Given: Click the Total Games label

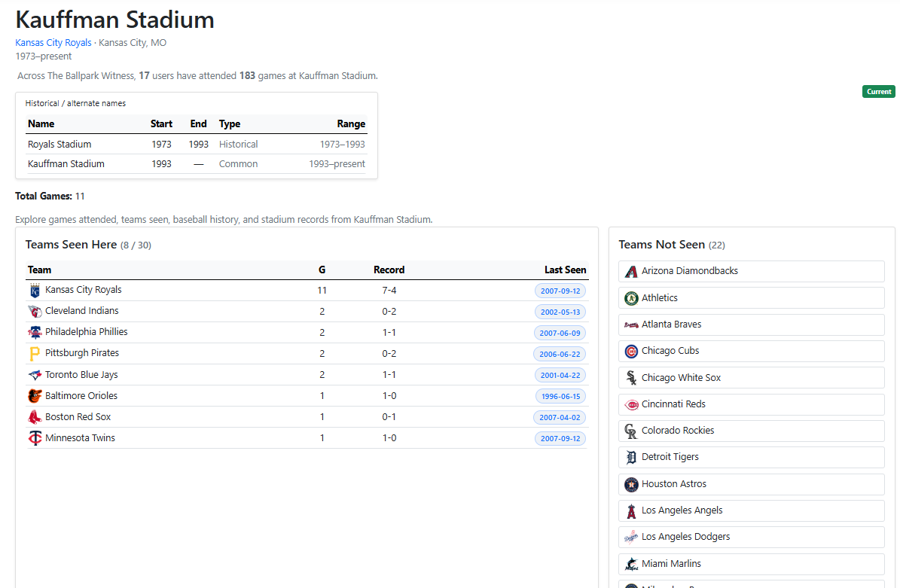Looking at the screenshot, I should pyautogui.click(x=44, y=197).
